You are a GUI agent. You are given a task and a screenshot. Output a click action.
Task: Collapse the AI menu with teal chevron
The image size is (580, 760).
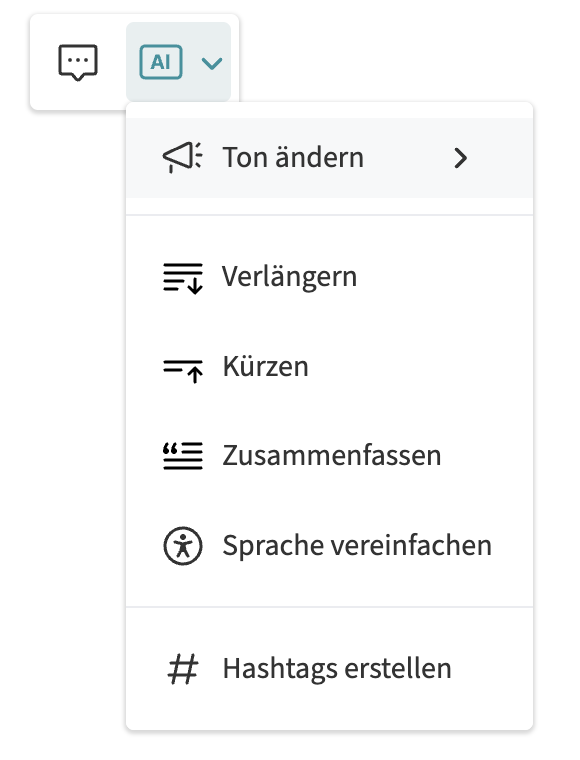[212, 63]
